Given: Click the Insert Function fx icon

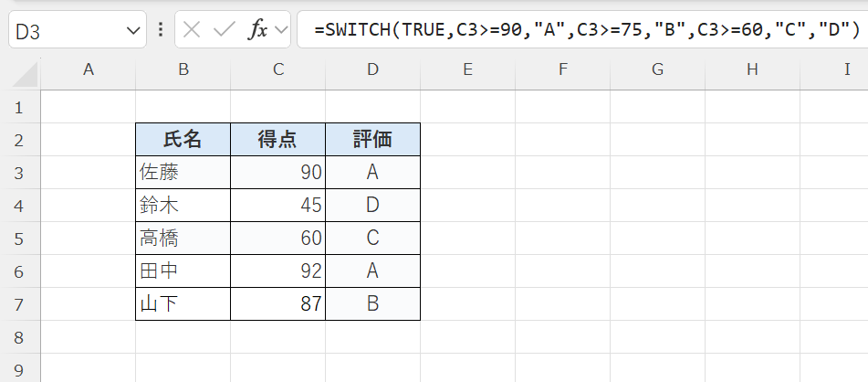Looking at the screenshot, I should 258,30.
